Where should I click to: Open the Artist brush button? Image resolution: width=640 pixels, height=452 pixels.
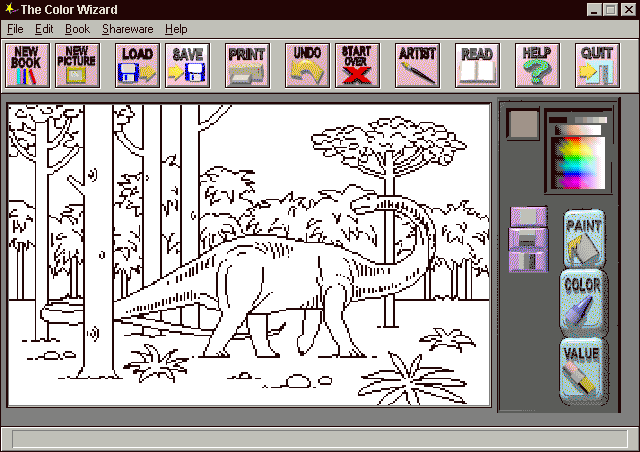tap(417, 65)
